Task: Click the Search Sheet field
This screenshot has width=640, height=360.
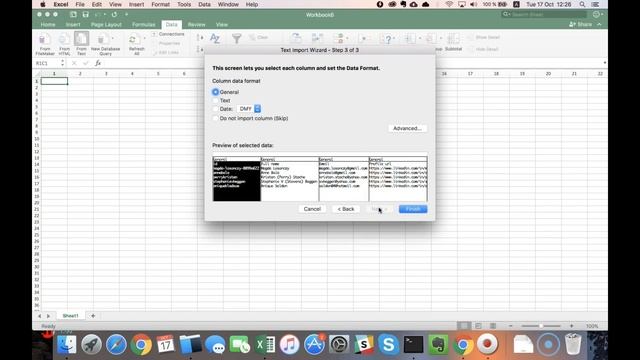Action: [x=545, y=14]
